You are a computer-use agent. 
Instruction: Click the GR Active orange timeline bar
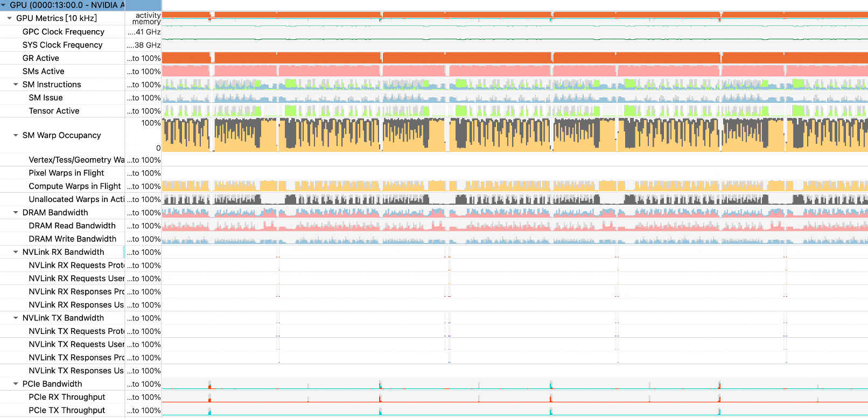click(515, 58)
